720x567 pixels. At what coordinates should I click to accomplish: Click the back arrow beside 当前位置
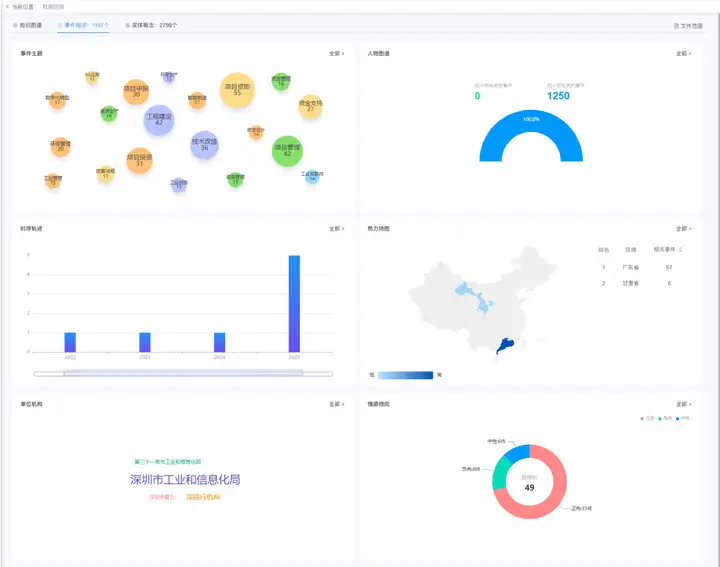click(6, 6)
